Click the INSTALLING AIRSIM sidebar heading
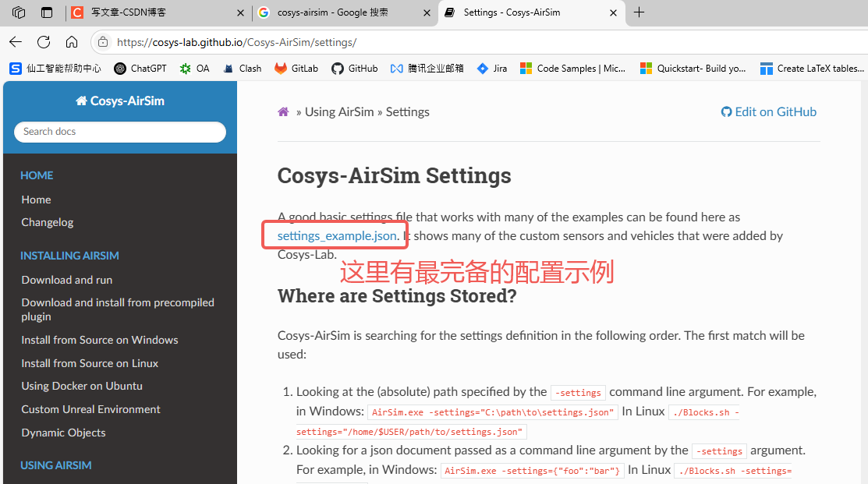The image size is (868, 484). tap(69, 256)
